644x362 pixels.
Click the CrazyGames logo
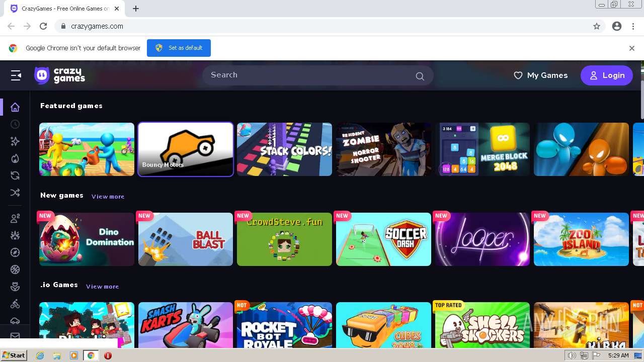point(59,75)
